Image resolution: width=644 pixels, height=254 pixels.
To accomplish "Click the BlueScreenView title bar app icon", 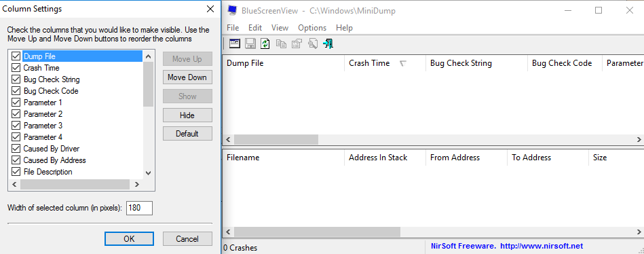I will [x=233, y=10].
